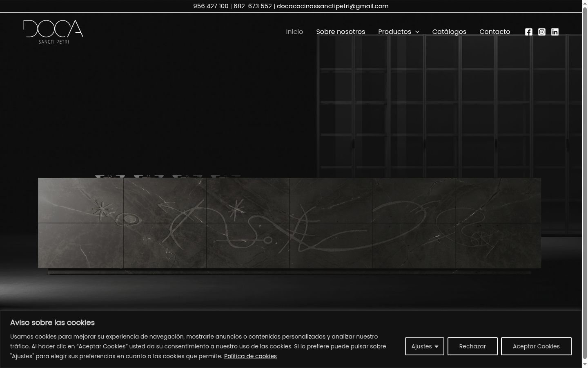Open the Sobre nosotros menu item

pos(341,32)
